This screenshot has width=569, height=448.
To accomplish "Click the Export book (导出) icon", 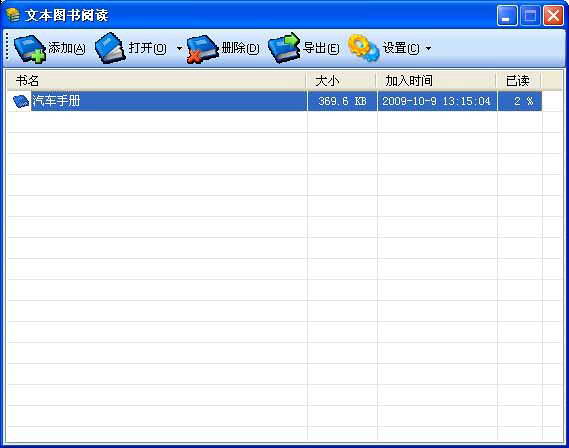I will tap(284, 48).
